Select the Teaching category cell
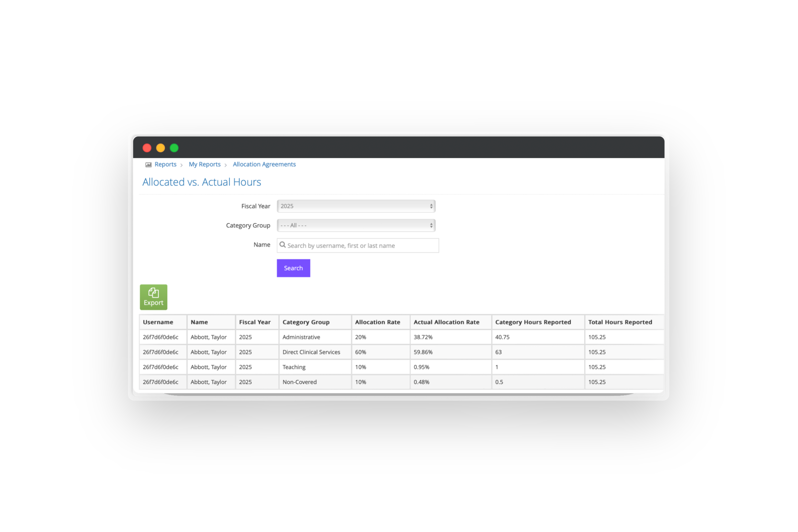Screen dimensions: 798x532 294,367
